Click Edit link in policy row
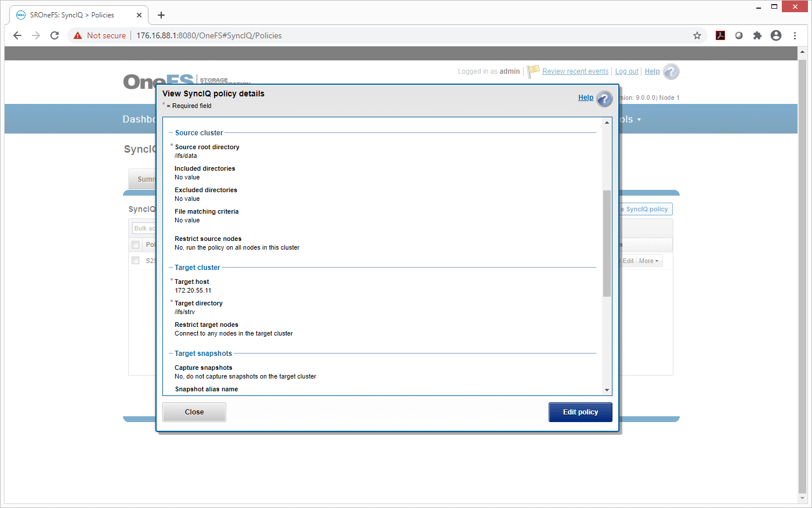 click(628, 261)
